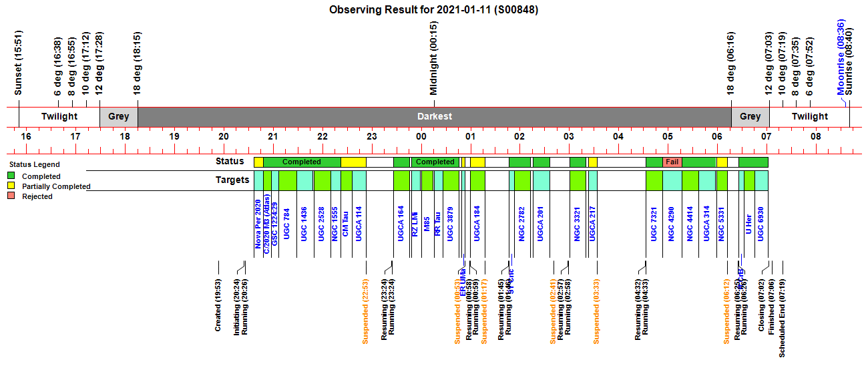Click the UGCA 114 target label
Screen dimensions: 868x374
[359, 223]
